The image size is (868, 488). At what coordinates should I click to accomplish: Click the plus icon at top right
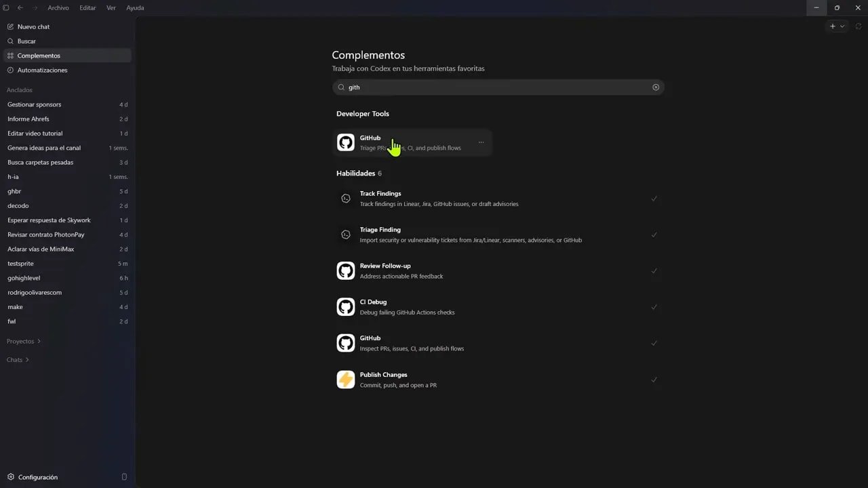[833, 26]
